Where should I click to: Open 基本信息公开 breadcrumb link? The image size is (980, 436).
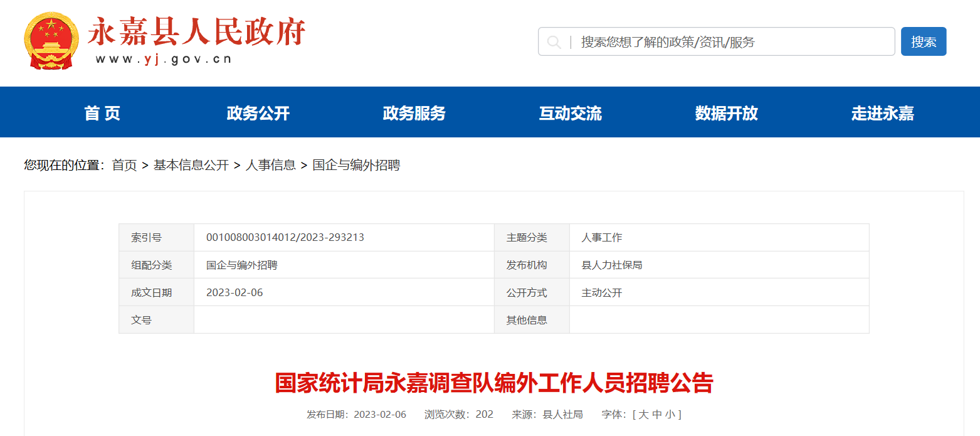(191, 165)
